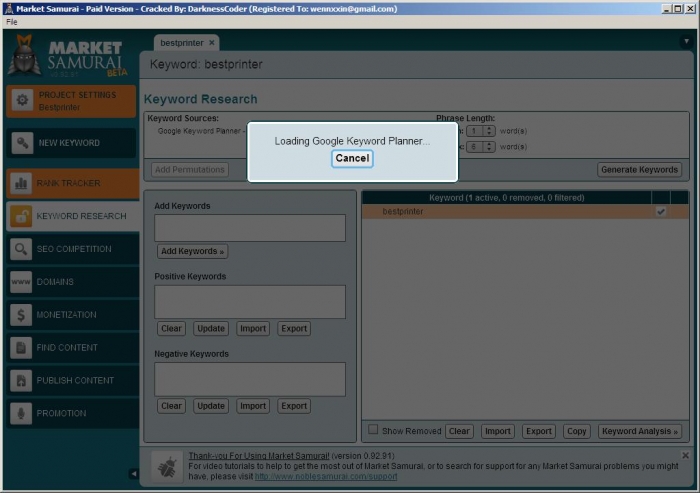The height and width of the screenshot is (493, 700).
Task: Clear the keyword results list
Action: 459,431
